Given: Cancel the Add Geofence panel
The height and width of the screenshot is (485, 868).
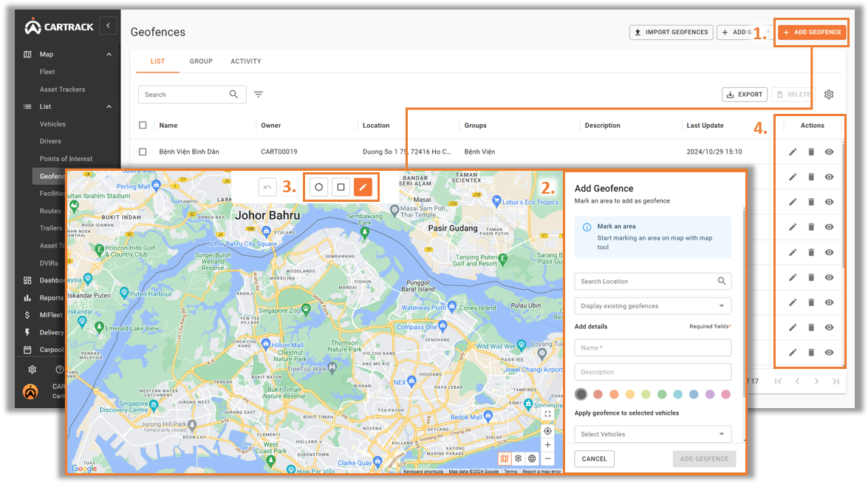Looking at the screenshot, I should [x=594, y=459].
